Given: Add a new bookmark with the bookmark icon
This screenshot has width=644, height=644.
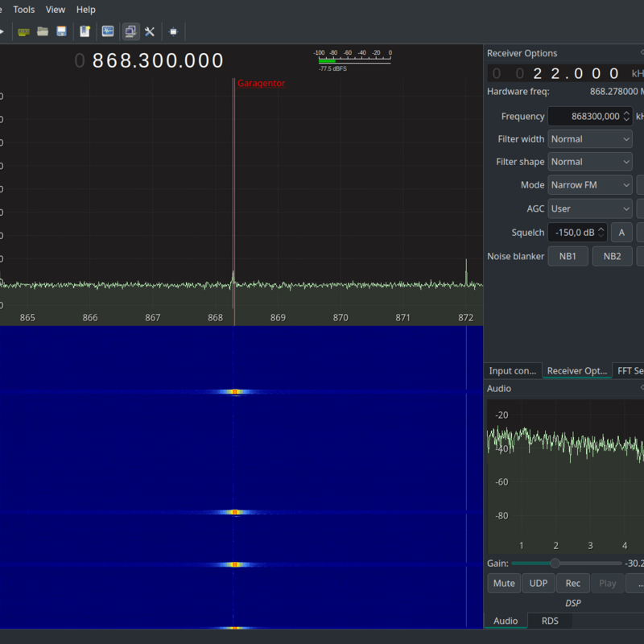Looking at the screenshot, I should pyautogui.click(x=85, y=31).
